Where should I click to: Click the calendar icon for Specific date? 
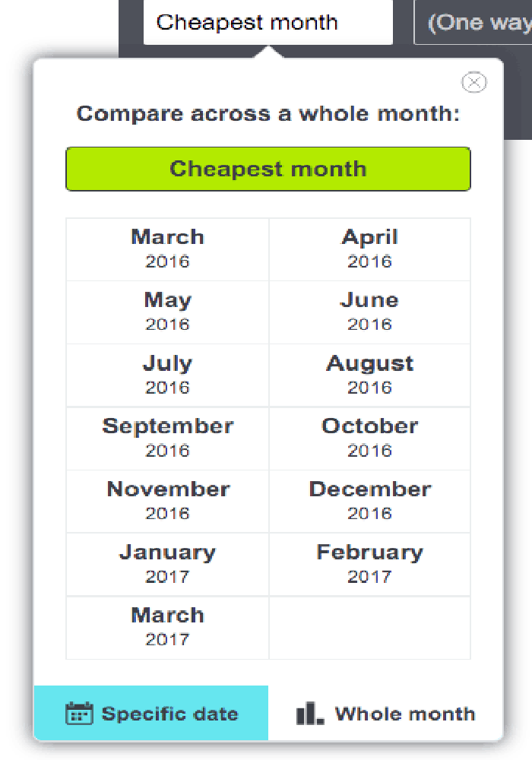[79, 713]
